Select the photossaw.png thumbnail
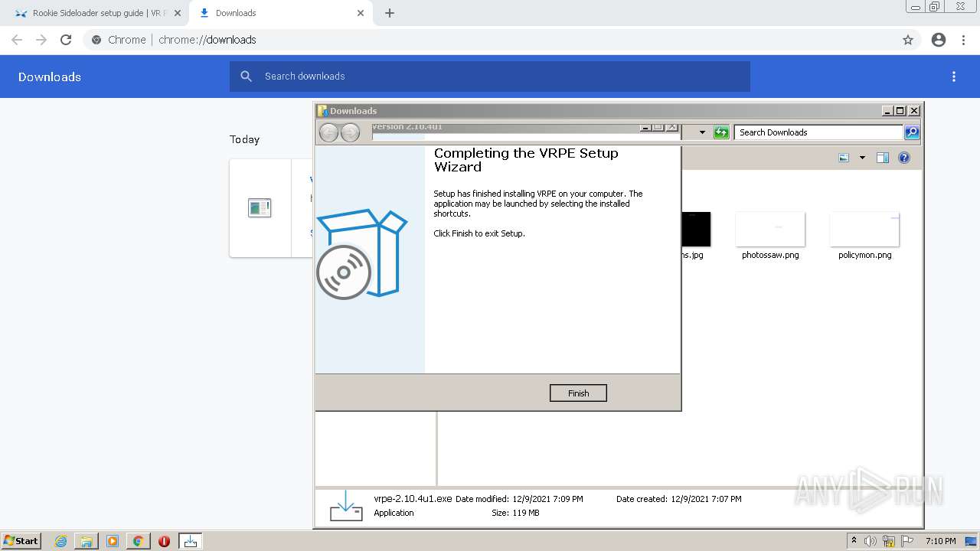 point(770,229)
